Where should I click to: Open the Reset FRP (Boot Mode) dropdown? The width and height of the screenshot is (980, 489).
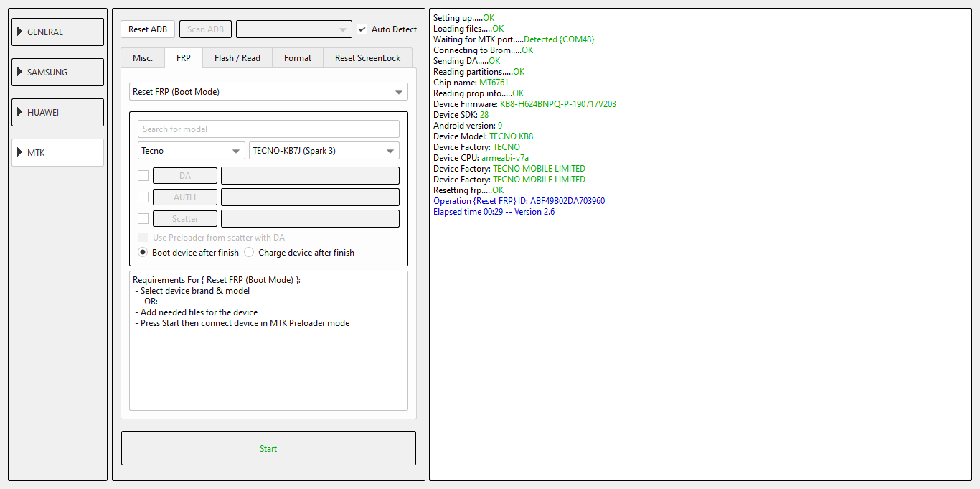[268, 92]
